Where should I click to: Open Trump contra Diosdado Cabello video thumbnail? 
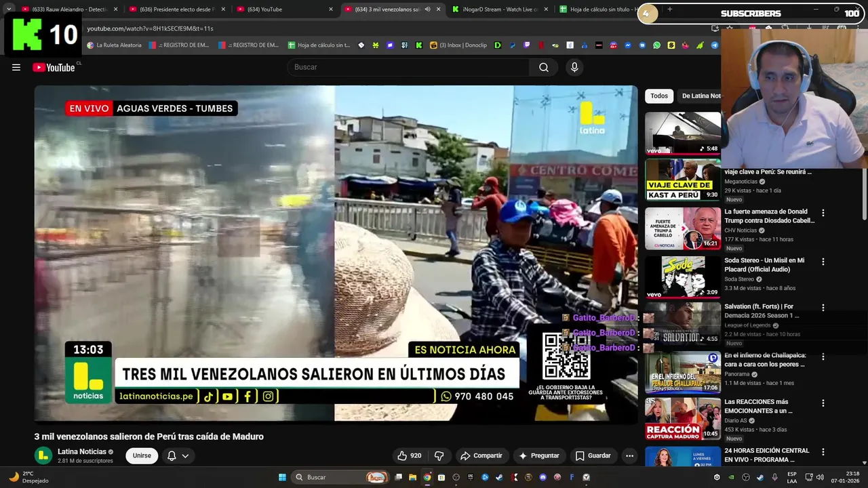coord(683,228)
